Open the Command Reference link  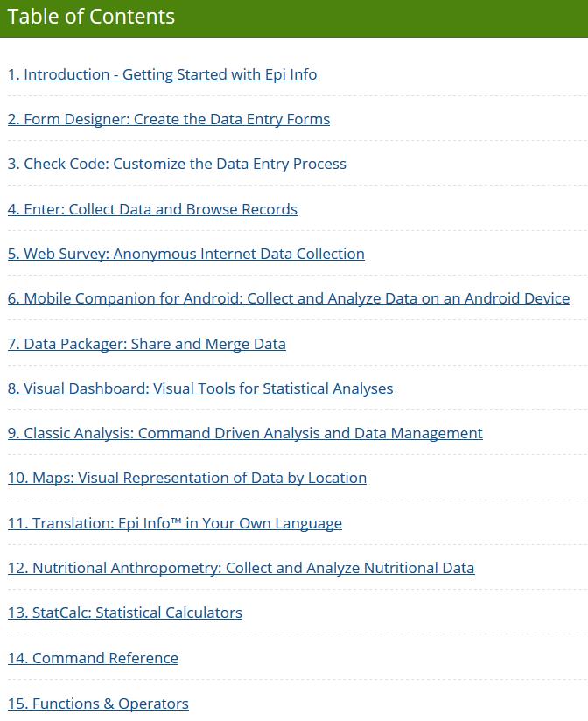tap(93, 658)
